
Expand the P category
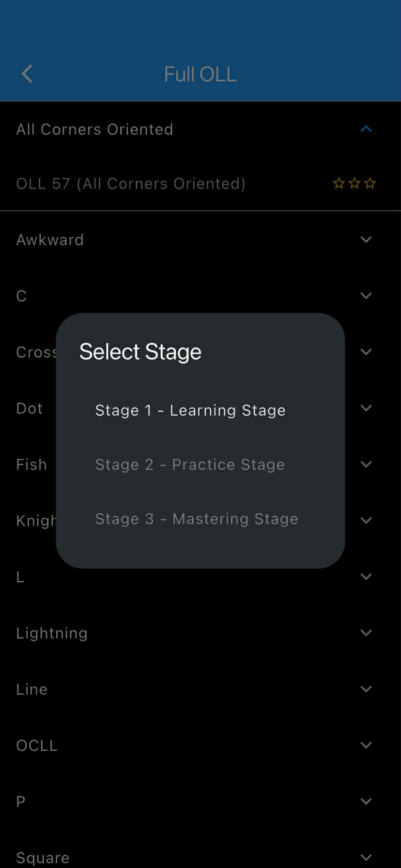pyautogui.click(x=366, y=802)
